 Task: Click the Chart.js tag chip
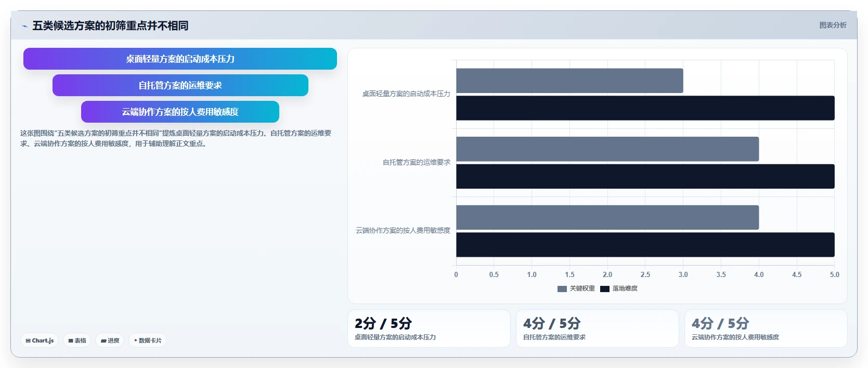pyautogui.click(x=40, y=340)
